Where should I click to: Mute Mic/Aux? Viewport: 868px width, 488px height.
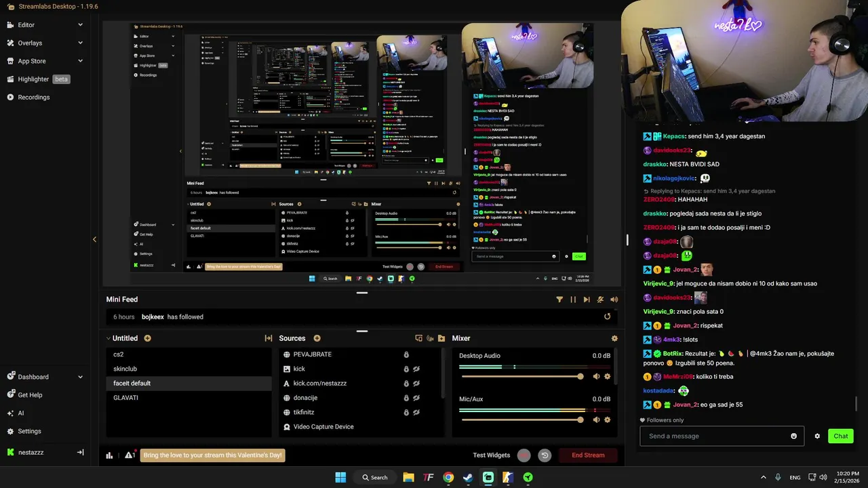tap(596, 420)
